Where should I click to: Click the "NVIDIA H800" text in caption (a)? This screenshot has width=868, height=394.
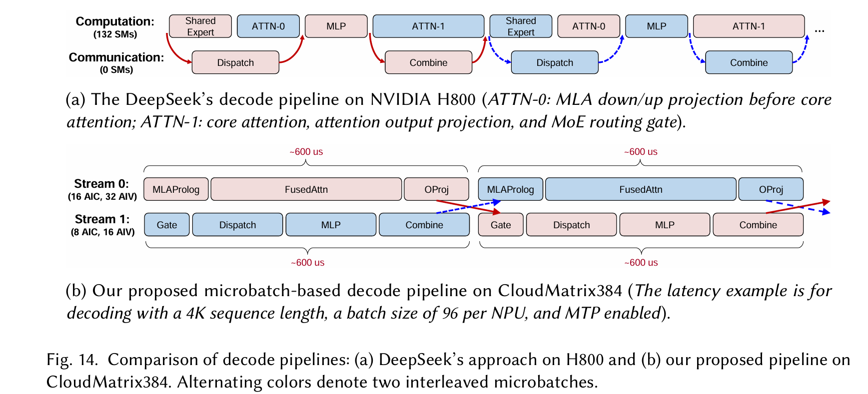click(423, 99)
